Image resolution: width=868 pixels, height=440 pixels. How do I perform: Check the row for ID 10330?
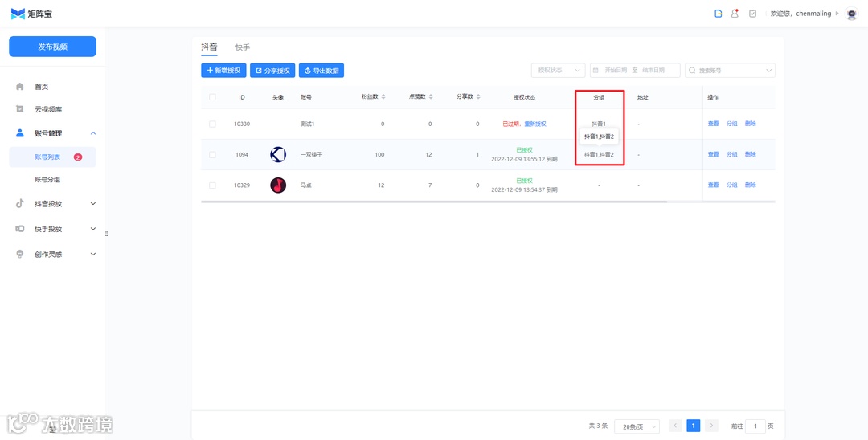point(212,124)
